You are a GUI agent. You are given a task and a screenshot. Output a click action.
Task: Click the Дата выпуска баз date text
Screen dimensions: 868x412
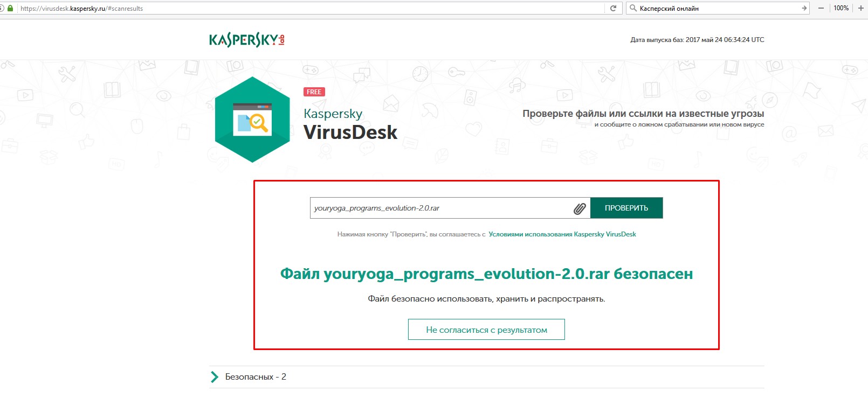click(697, 40)
